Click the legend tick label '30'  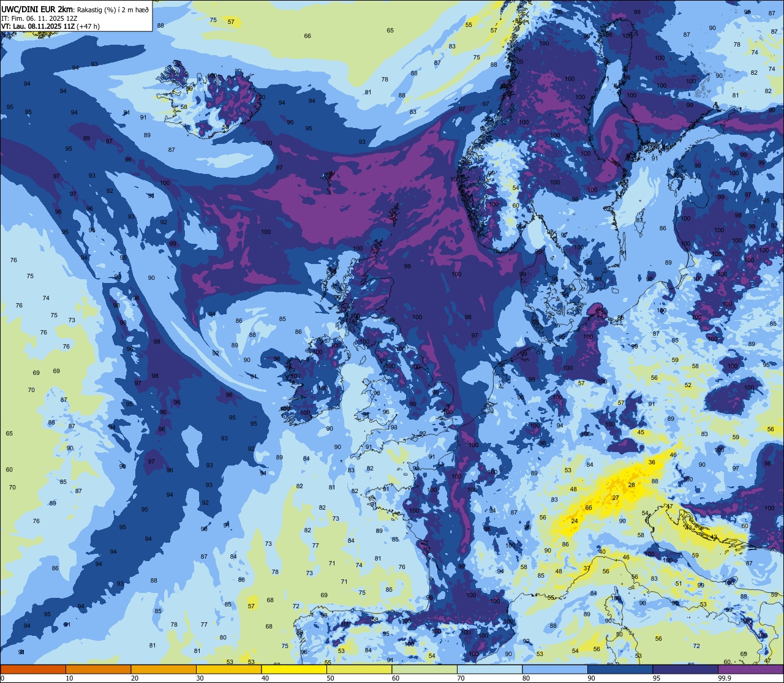coord(200,678)
